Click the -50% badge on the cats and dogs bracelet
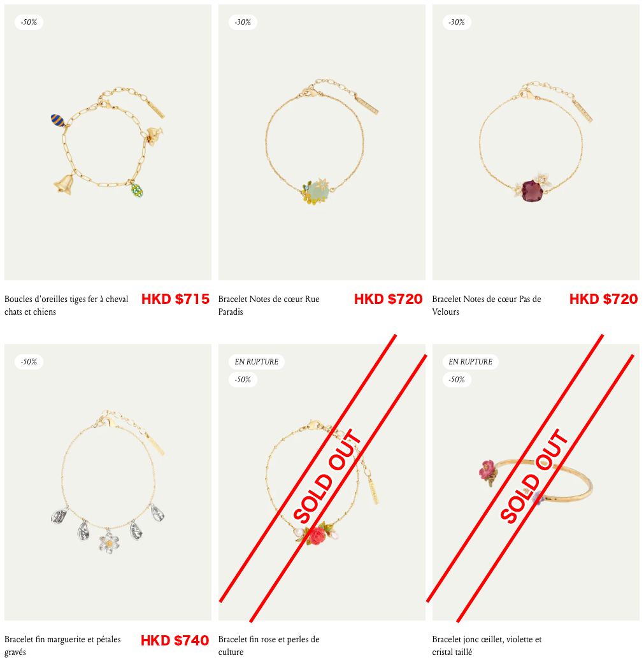The height and width of the screenshot is (669, 644). click(29, 22)
